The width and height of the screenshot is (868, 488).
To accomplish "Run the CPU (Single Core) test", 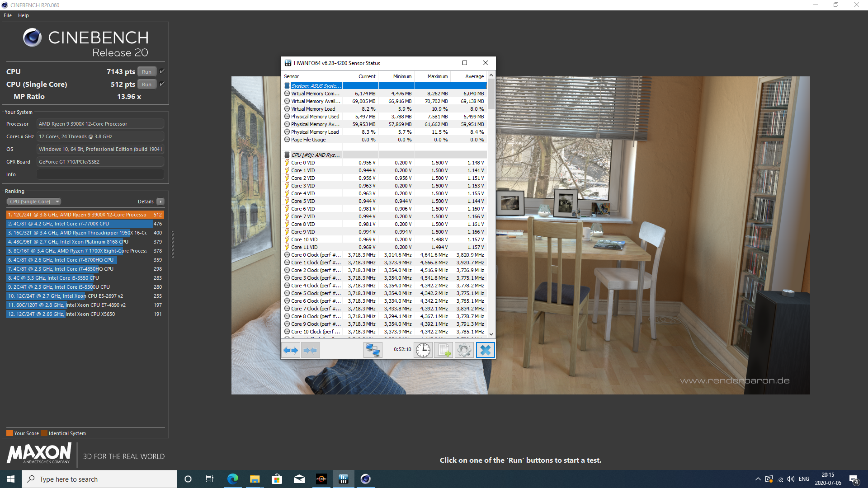I will coord(146,84).
